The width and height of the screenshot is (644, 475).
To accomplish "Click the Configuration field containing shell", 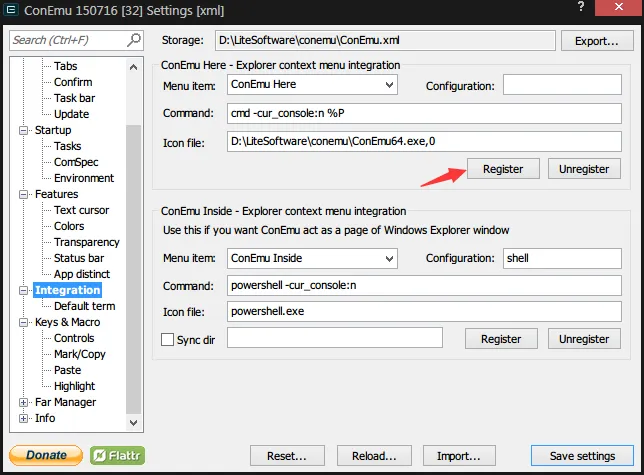I will point(562,258).
